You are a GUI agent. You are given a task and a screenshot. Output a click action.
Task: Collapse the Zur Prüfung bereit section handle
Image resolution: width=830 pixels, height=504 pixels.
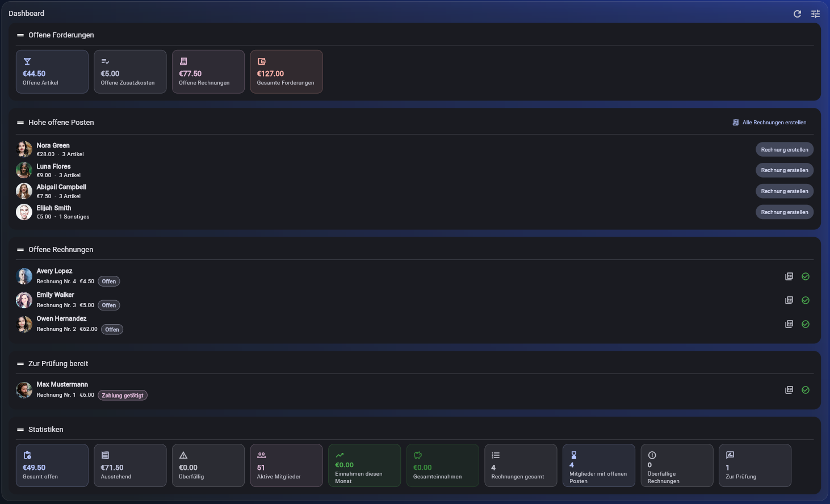tap(20, 364)
